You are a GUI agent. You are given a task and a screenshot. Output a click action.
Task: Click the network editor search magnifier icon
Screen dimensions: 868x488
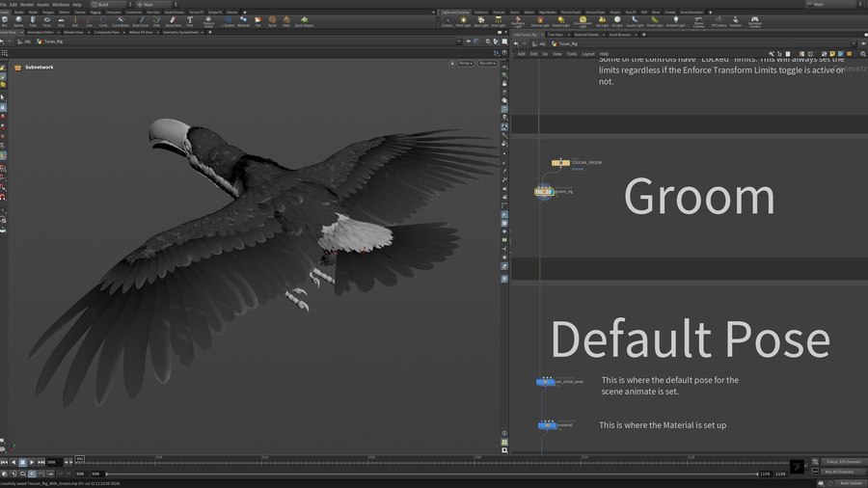pyautogui.click(x=862, y=54)
